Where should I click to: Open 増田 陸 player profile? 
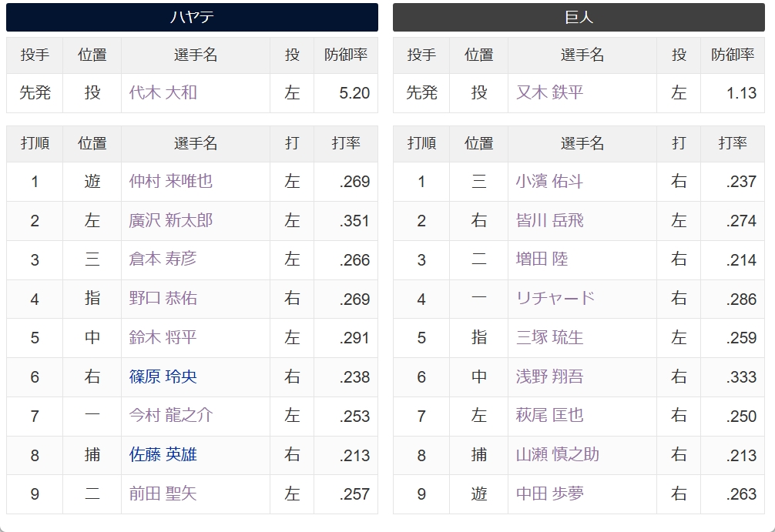542,259
